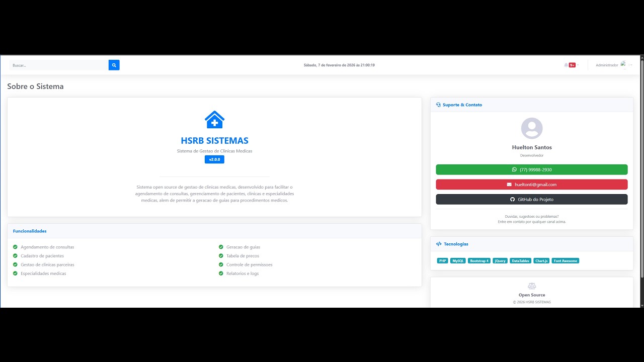
Task: Expand the notifications dropdown caret
Action: pos(578,65)
